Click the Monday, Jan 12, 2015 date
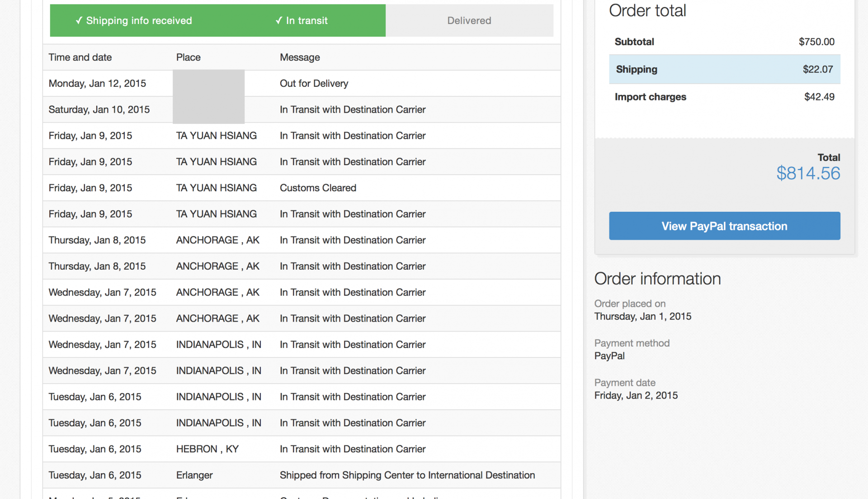Screen dimensions: 868x499 (x=97, y=83)
